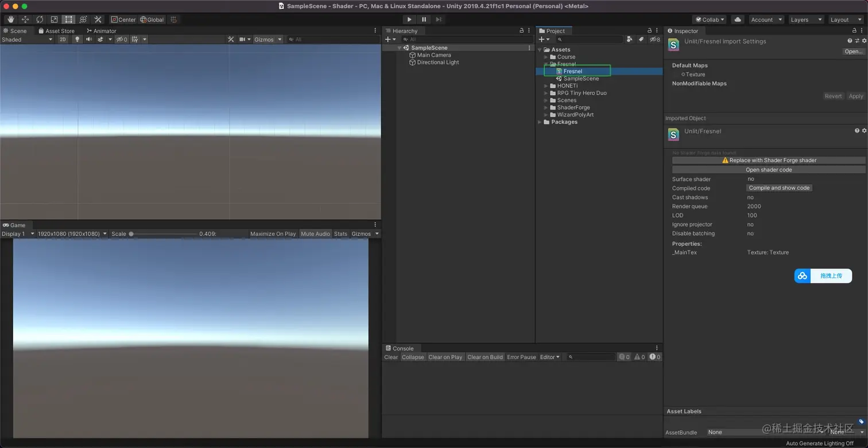This screenshot has height=448, width=868.
Task: Open the Account dropdown
Action: point(766,20)
